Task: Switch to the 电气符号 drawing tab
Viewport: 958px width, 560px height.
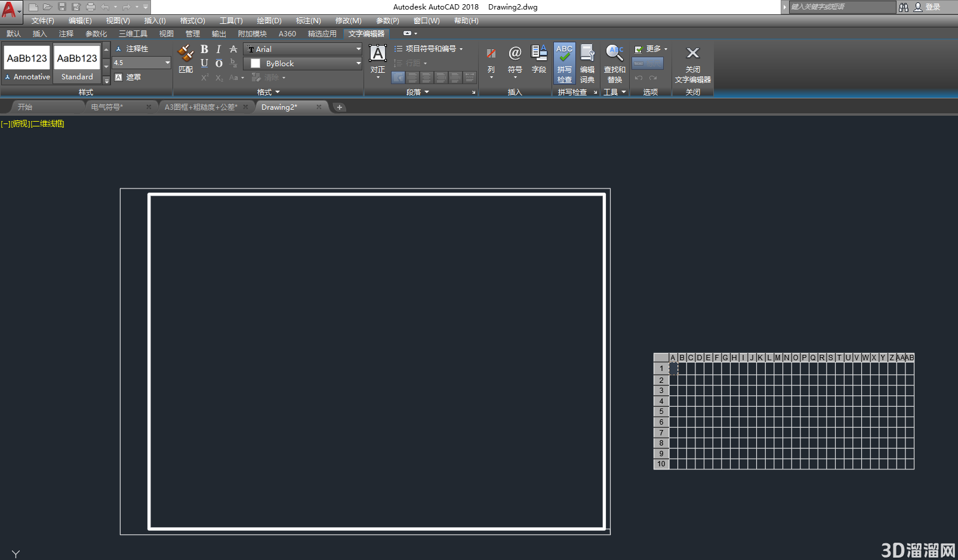Action: pos(107,107)
